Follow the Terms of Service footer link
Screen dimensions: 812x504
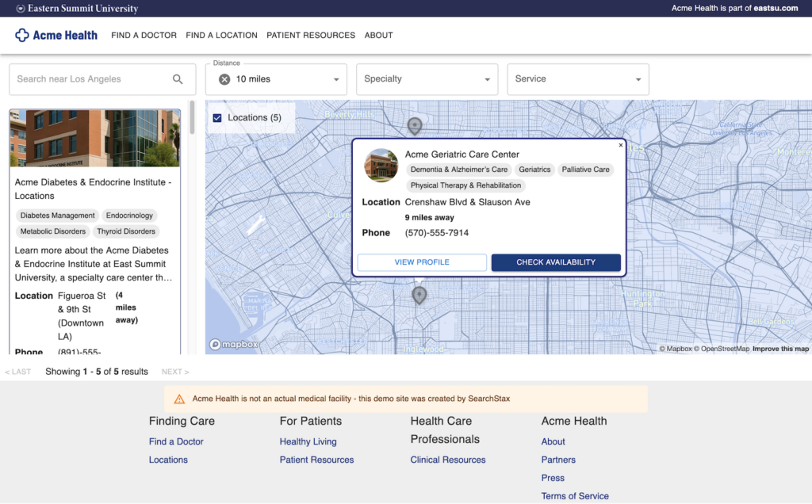pos(575,495)
